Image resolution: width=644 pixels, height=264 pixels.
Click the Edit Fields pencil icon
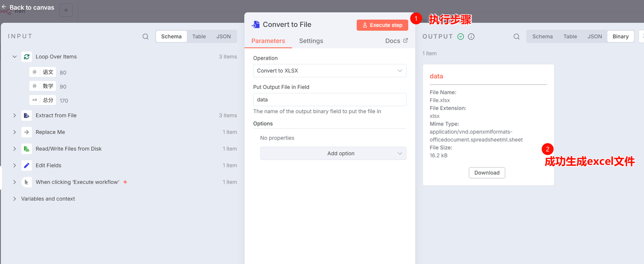[27, 165]
